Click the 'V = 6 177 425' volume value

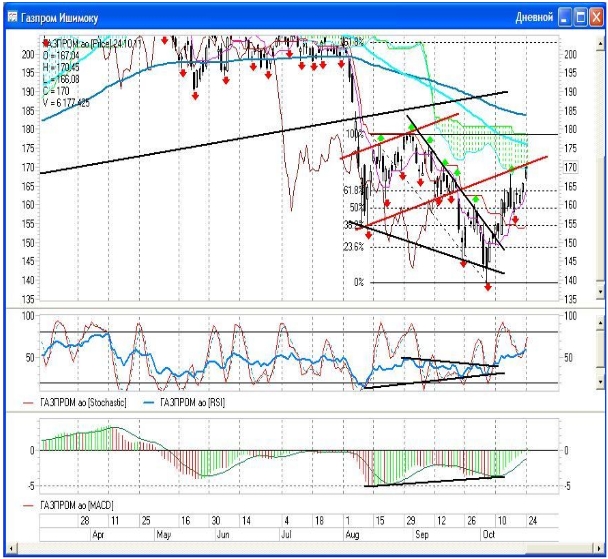click(x=66, y=103)
